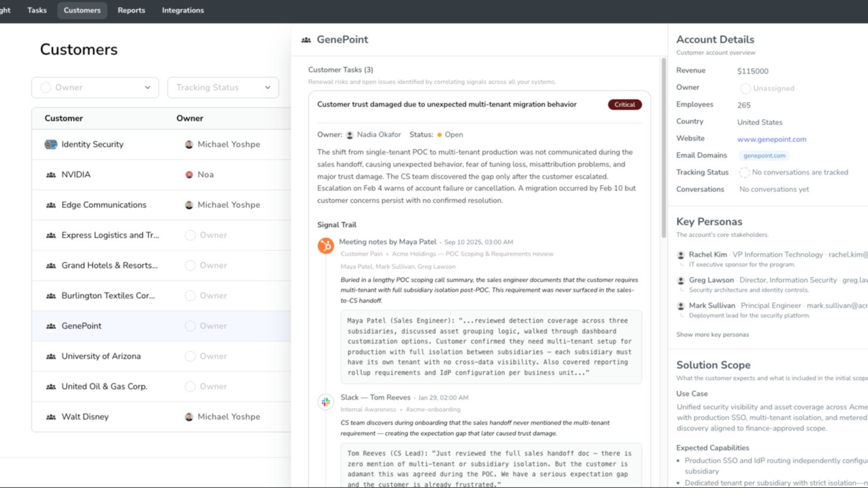Viewport: 868px width, 488px height.
Task: Open task titled Customer trust damaged
Action: coord(447,105)
